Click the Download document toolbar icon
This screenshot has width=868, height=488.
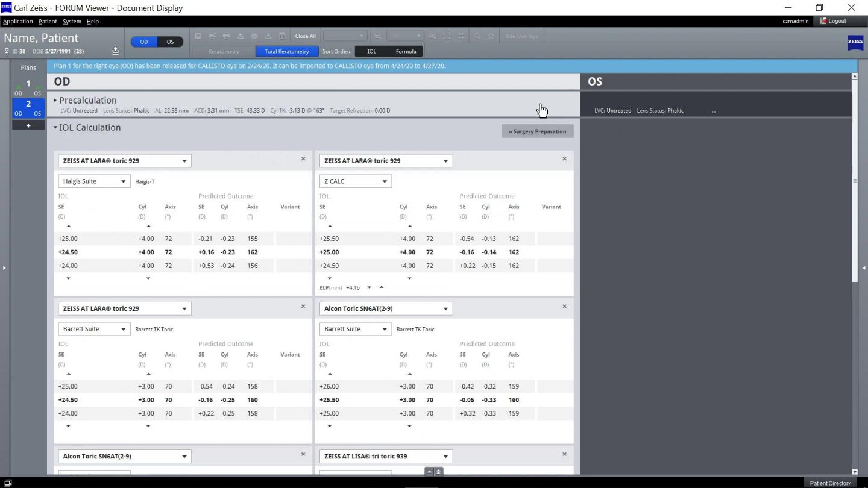(268, 36)
